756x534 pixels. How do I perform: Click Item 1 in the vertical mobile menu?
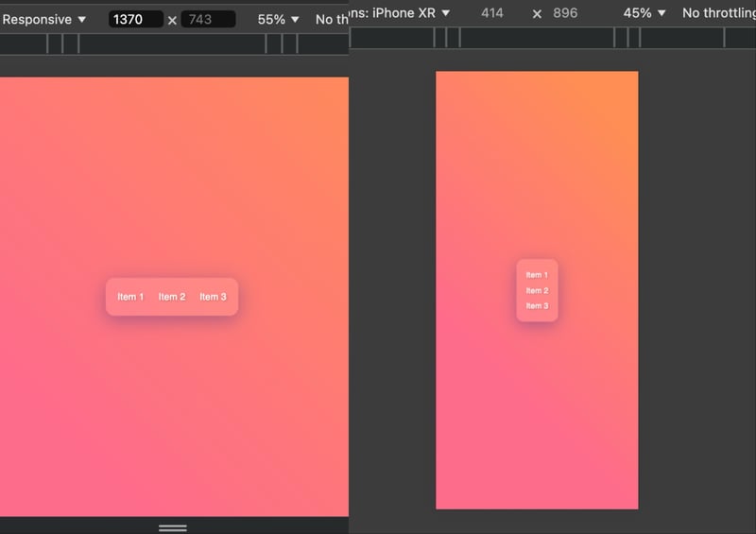click(x=537, y=275)
